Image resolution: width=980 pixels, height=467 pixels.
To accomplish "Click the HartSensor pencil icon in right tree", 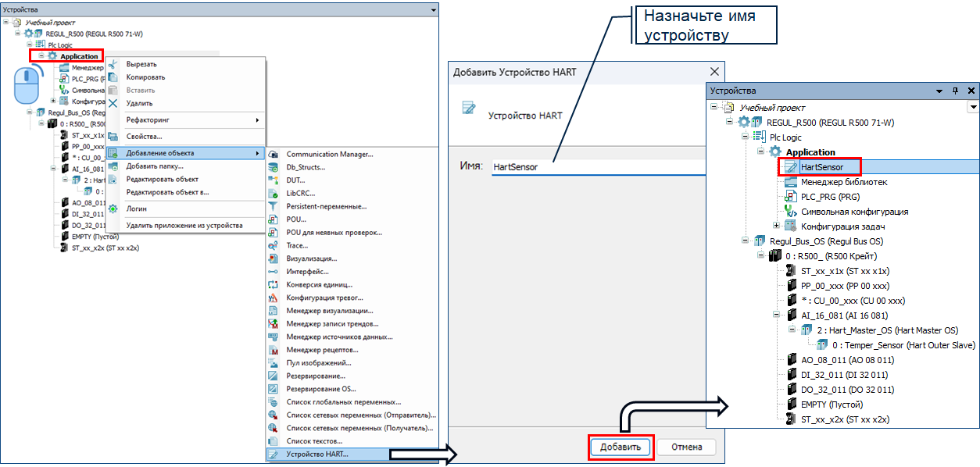I will tap(790, 167).
